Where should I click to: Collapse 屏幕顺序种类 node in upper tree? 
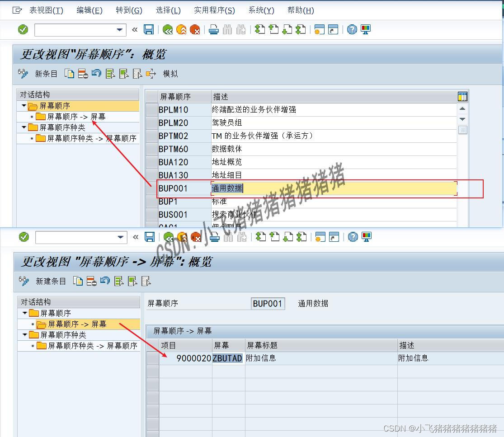pos(24,127)
